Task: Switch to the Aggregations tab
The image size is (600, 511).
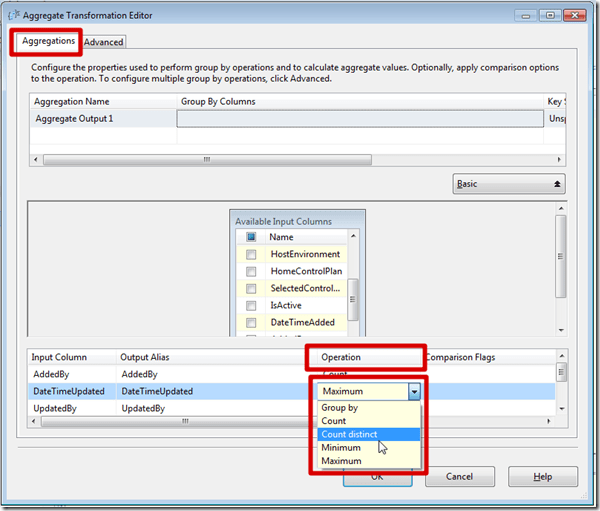Action: 45,42
